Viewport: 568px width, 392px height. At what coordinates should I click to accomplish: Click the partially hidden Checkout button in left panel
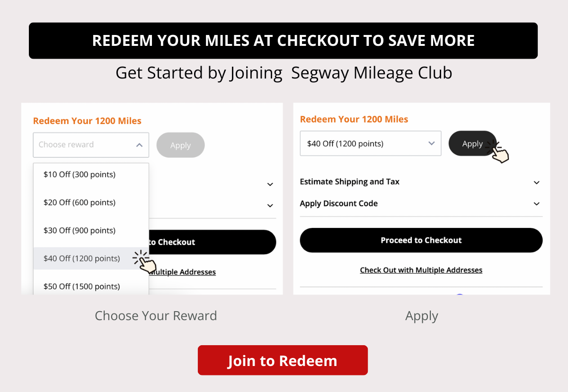coord(213,242)
